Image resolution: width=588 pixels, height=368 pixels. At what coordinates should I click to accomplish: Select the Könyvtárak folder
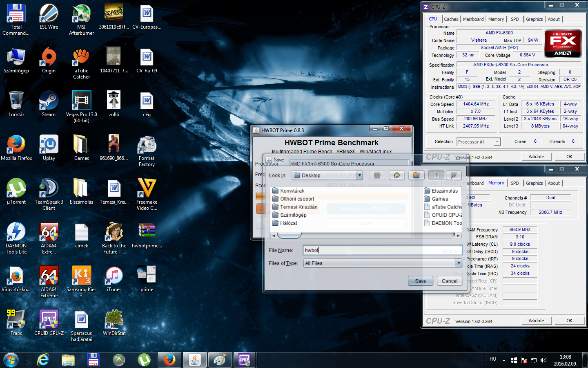288,191
